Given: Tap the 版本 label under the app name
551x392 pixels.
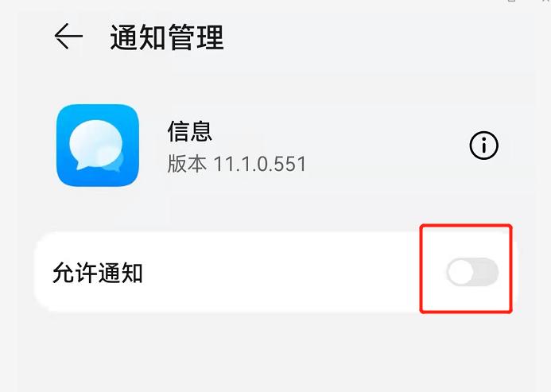Looking at the screenshot, I should [x=187, y=164].
